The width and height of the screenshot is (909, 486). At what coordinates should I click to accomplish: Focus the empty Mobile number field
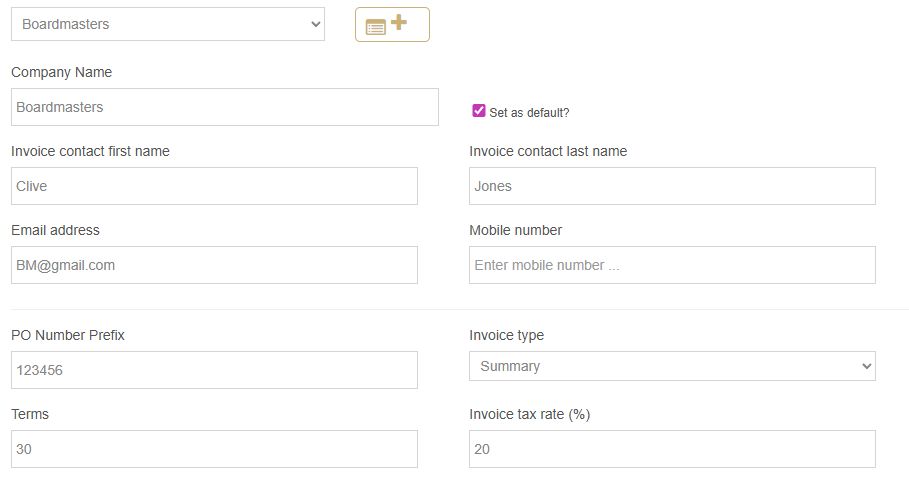[x=672, y=265]
